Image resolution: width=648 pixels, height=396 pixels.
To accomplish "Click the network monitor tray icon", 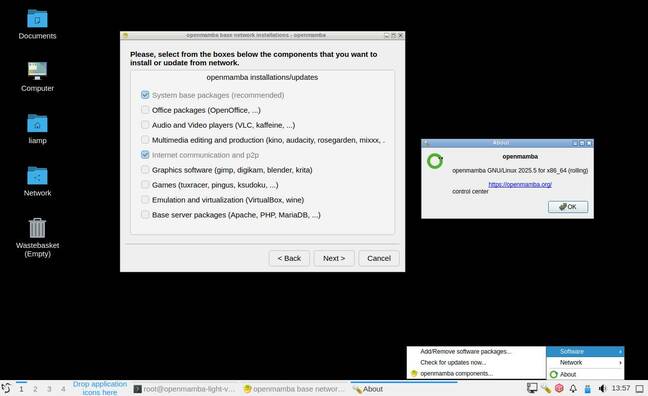I will [532, 388].
